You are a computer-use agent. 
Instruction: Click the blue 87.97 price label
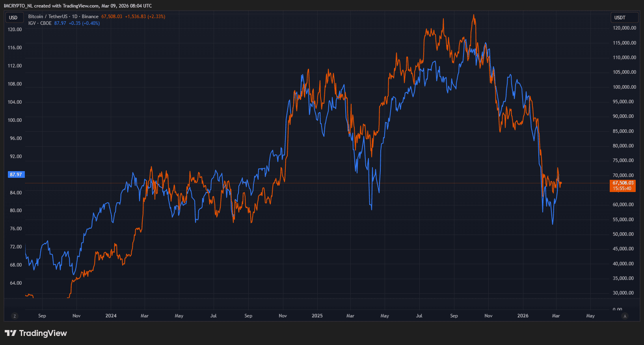(16, 174)
